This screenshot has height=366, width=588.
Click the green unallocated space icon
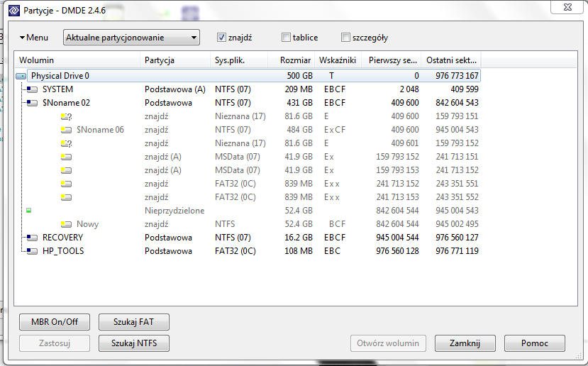pyautogui.click(x=29, y=211)
